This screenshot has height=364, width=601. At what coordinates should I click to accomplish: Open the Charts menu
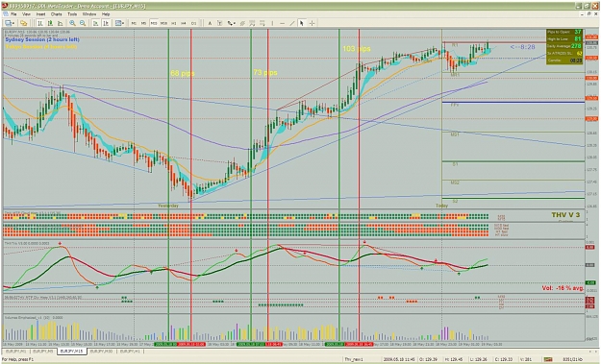pos(57,14)
